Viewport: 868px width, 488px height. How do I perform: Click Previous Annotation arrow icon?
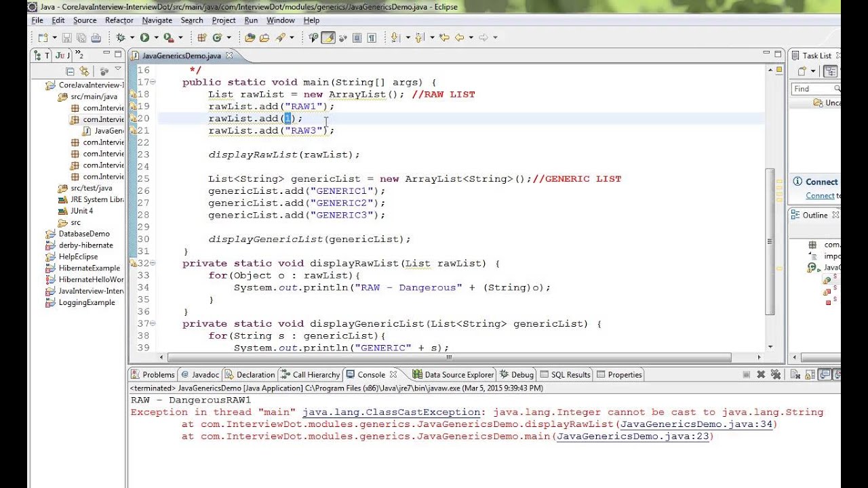click(x=419, y=38)
